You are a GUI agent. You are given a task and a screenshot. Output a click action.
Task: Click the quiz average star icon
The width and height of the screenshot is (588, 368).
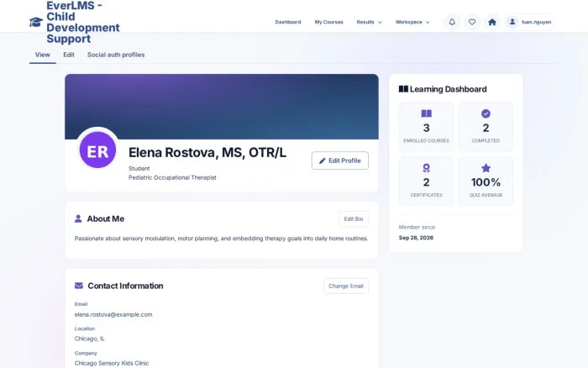pyautogui.click(x=486, y=168)
